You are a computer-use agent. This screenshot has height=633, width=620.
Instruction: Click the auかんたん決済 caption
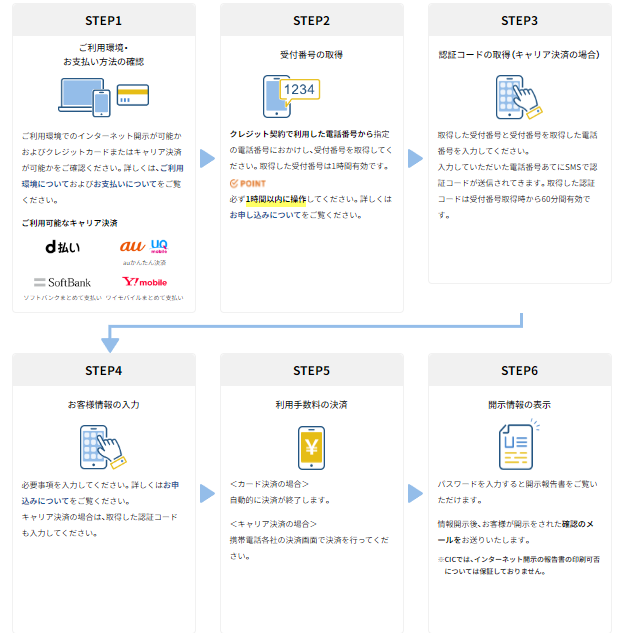[144, 262]
